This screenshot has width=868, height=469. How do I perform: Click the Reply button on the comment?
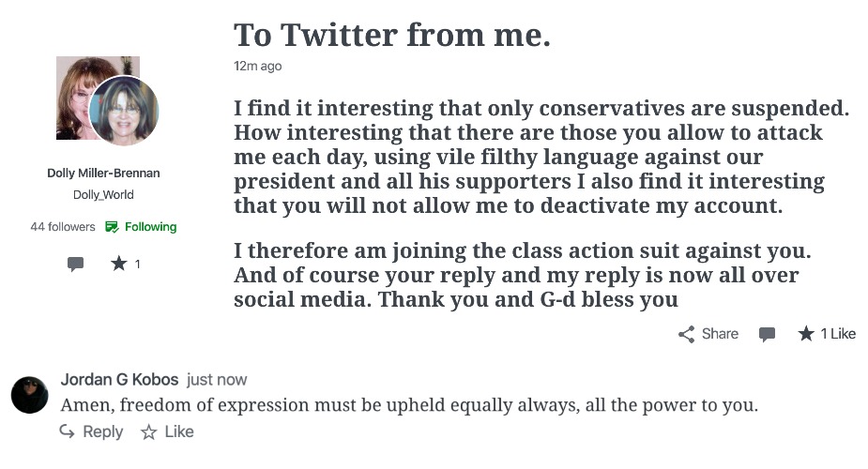pos(91,431)
